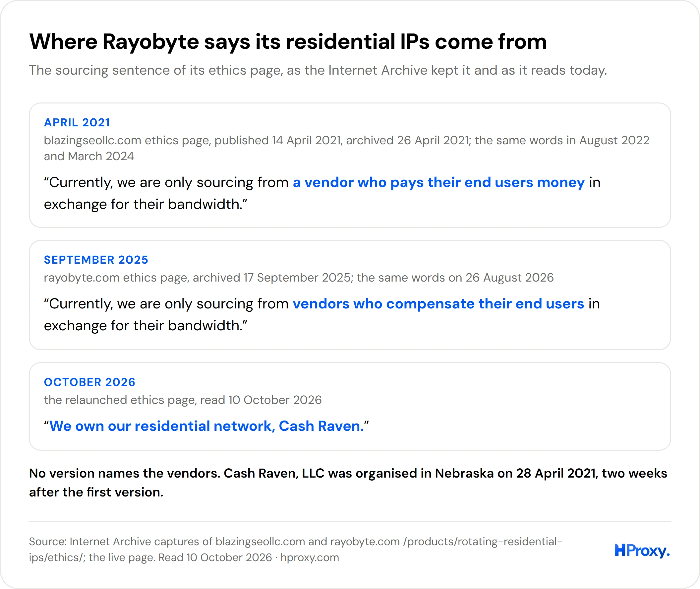
Task: Click the quote "We own our residential network, Cash Raven."
Action: pyautogui.click(x=206, y=426)
